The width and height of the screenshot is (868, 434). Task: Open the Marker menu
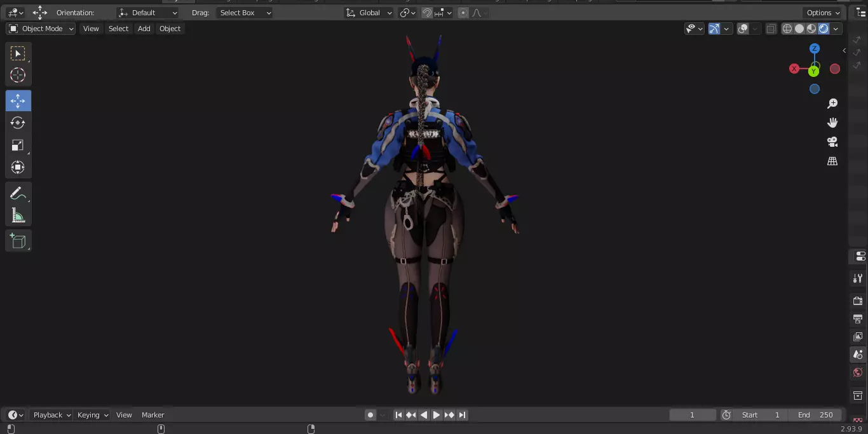pyautogui.click(x=153, y=415)
